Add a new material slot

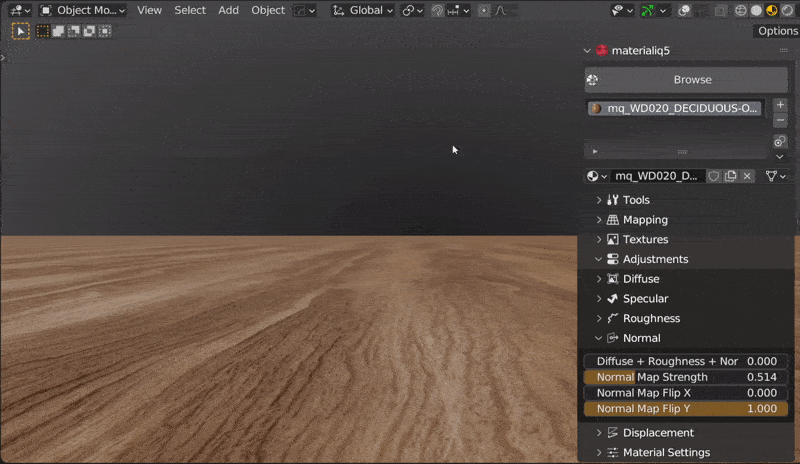tap(780, 105)
